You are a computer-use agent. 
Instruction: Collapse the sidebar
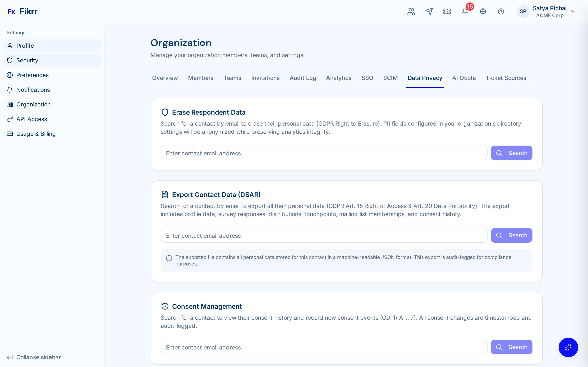pos(34,357)
